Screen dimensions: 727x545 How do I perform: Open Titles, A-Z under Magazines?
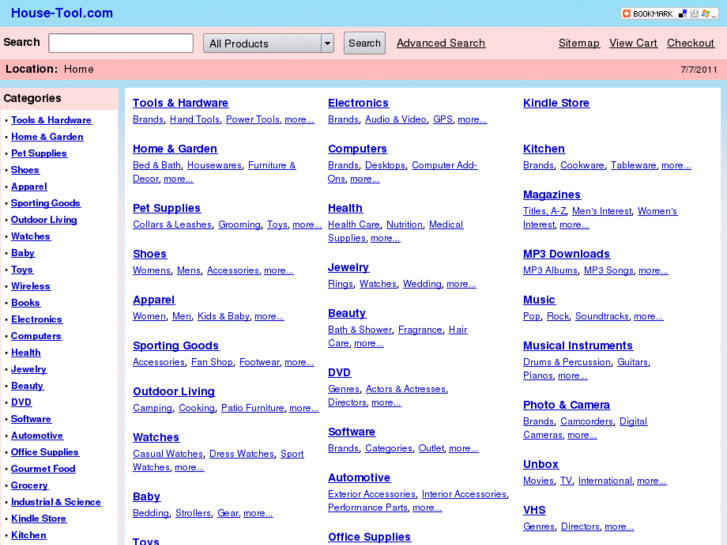(x=545, y=212)
